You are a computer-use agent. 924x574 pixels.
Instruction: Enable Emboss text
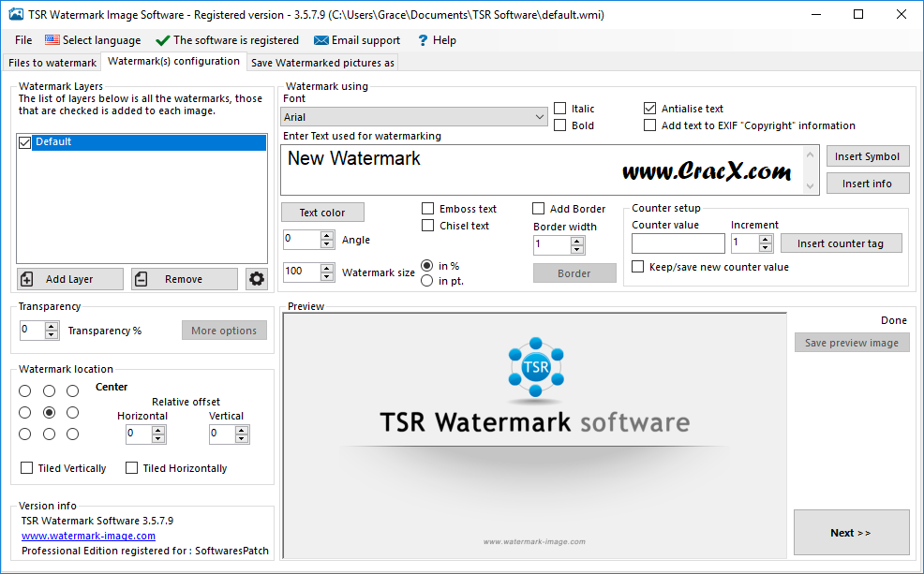[428, 209]
